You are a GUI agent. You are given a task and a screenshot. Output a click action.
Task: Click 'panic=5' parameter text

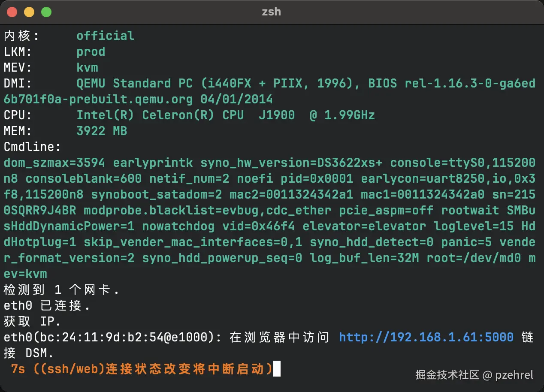tap(466, 242)
